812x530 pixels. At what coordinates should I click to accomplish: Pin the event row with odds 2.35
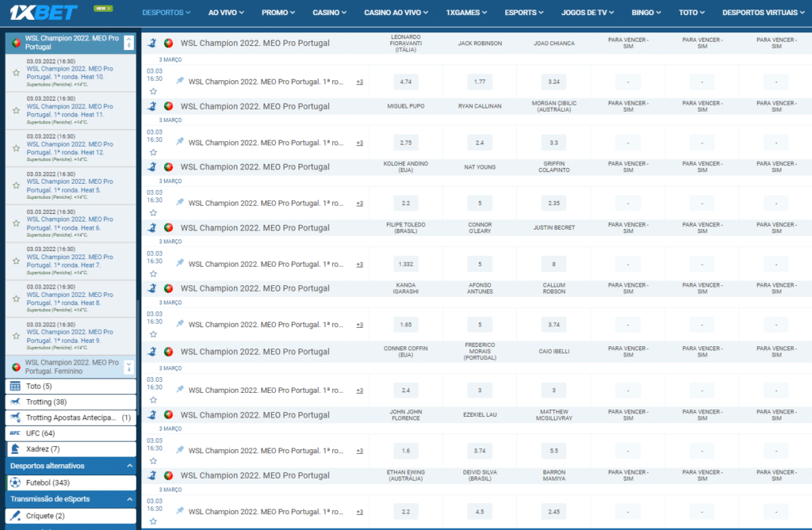[x=180, y=202]
